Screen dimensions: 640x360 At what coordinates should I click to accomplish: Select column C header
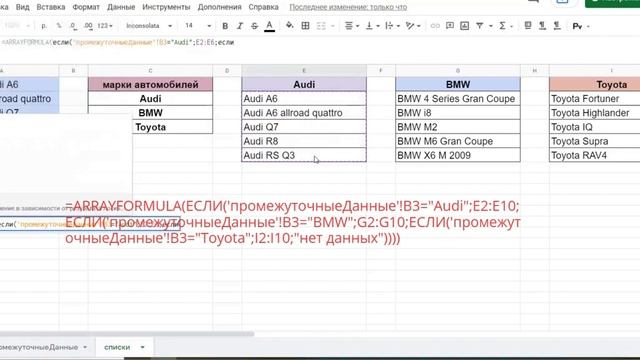tap(150, 71)
